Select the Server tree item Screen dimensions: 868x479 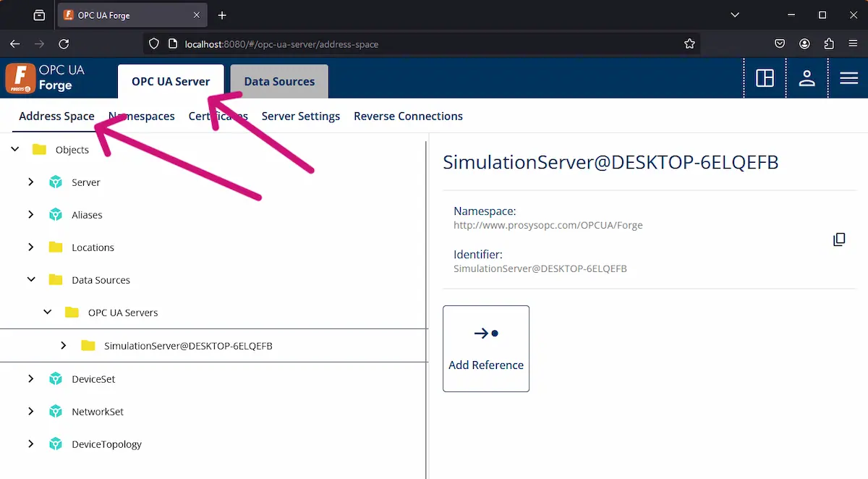[x=86, y=182]
